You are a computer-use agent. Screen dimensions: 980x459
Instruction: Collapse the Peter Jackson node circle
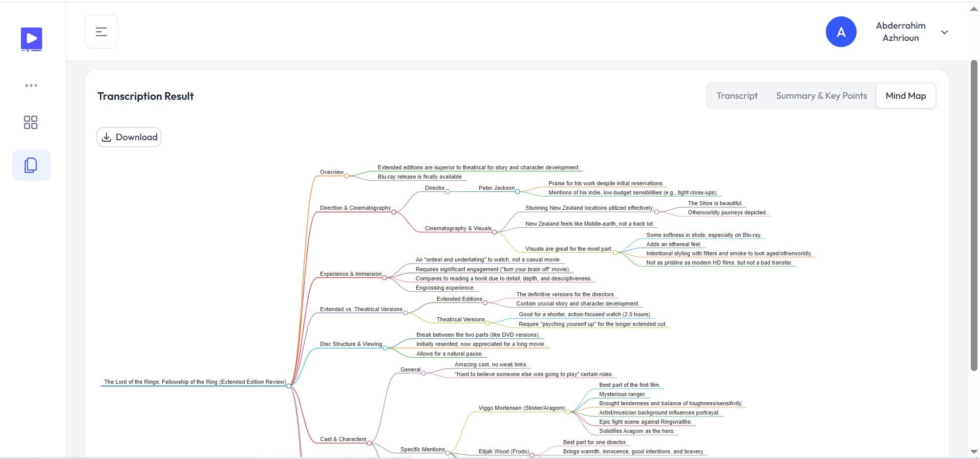(x=517, y=192)
